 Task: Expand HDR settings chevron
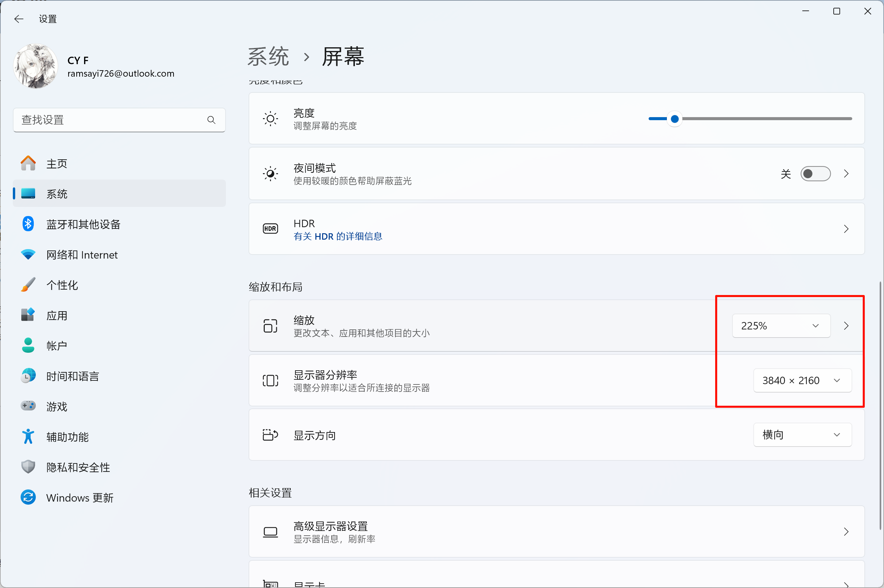point(846,229)
